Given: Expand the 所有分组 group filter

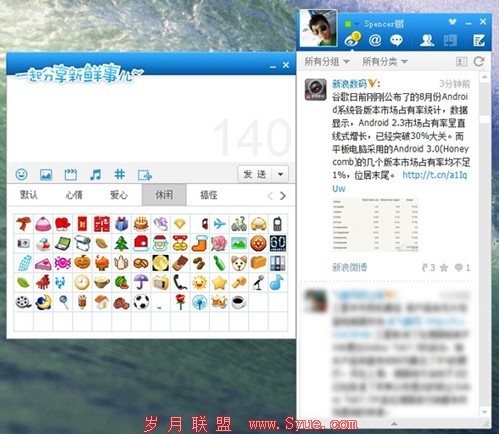Looking at the screenshot, I should pos(327,61).
